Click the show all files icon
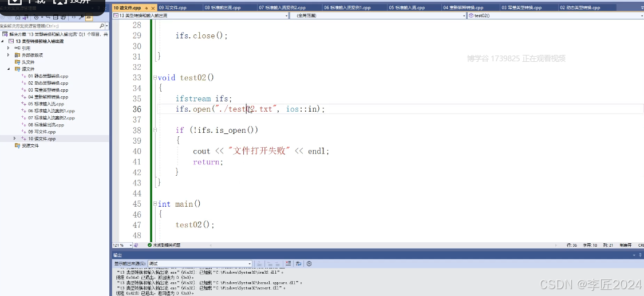644x296 pixels. [x=63, y=17]
